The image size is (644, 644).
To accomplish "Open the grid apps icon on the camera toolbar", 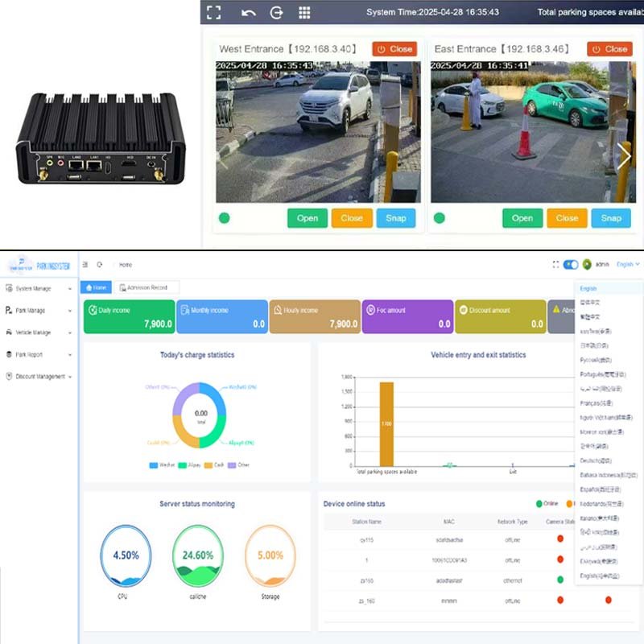I will 303,12.
